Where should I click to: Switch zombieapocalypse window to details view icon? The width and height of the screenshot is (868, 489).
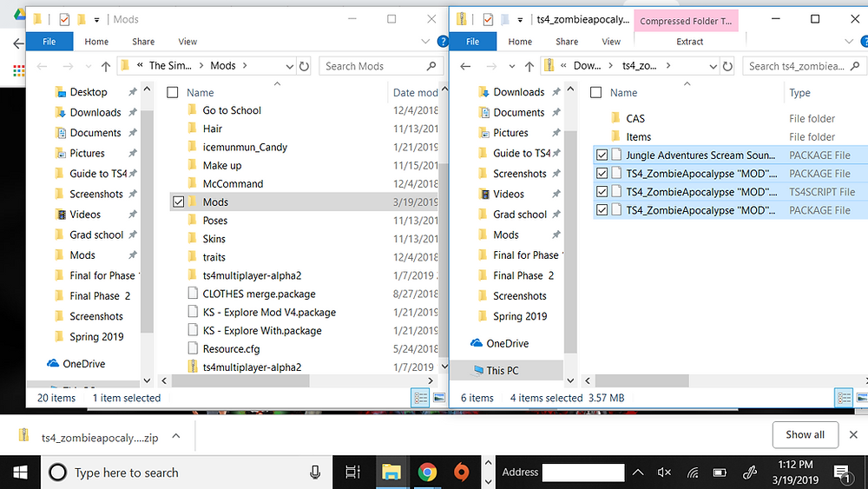(x=845, y=398)
